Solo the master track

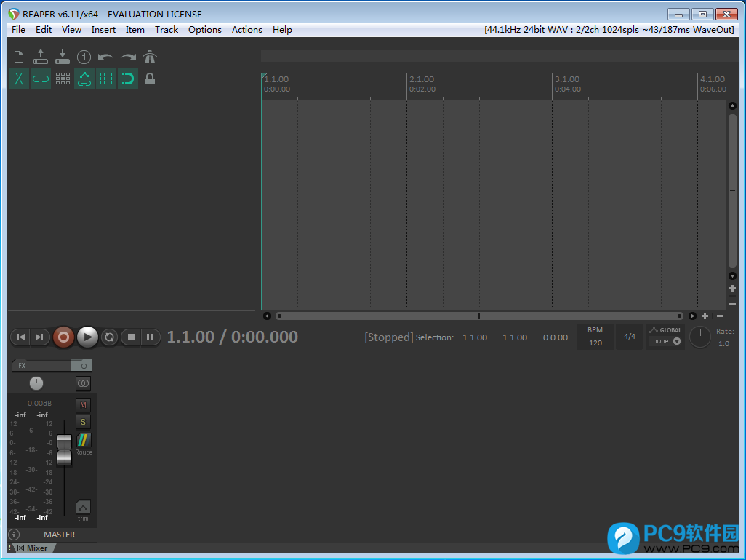pyautogui.click(x=84, y=422)
